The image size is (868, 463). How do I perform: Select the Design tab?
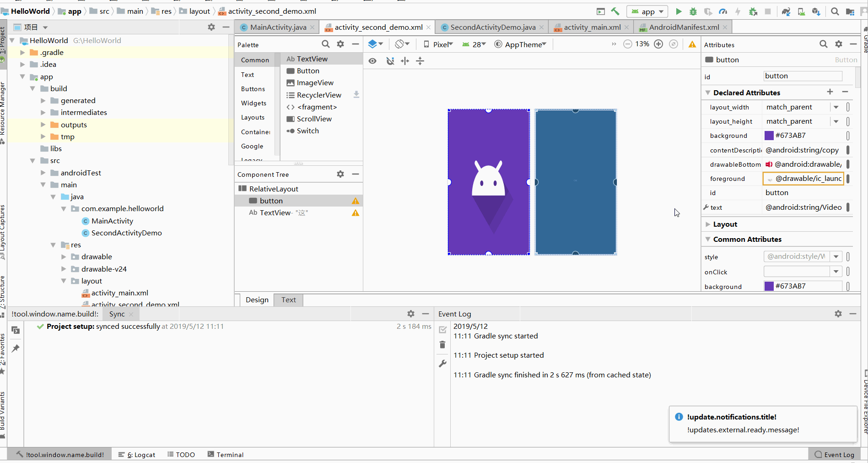click(257, 300)
